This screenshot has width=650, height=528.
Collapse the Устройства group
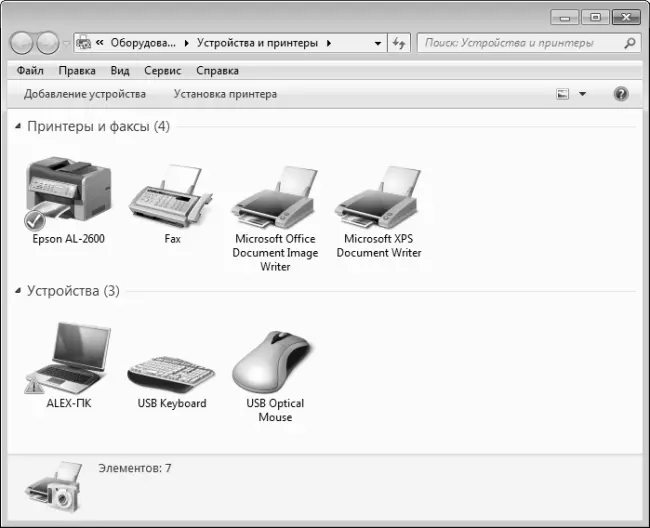tap(18, 291)
